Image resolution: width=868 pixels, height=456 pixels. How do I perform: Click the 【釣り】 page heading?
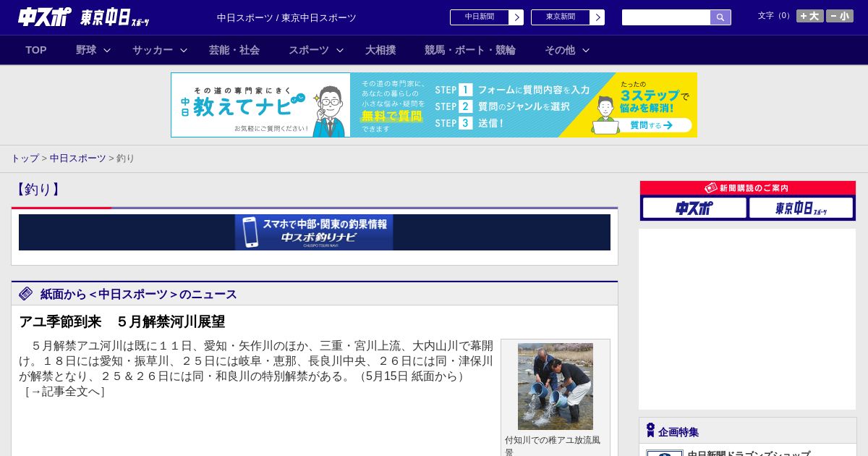(x=38, y=190)
